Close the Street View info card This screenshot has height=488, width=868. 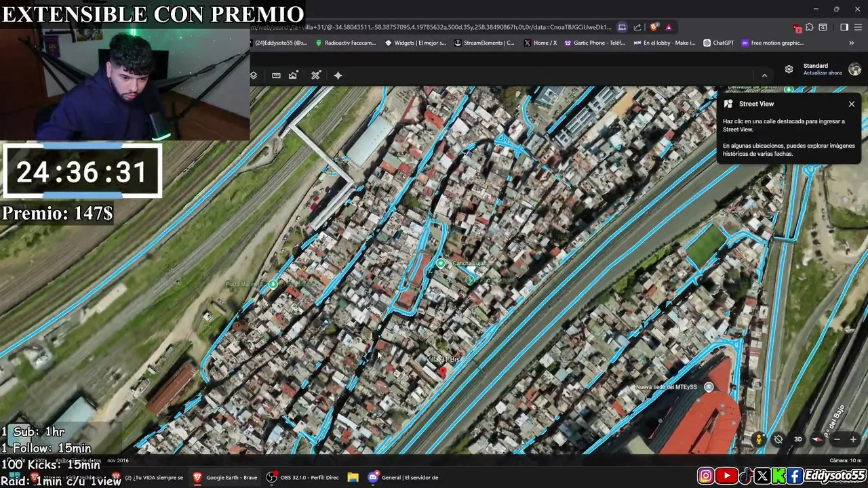click(852, 104)
